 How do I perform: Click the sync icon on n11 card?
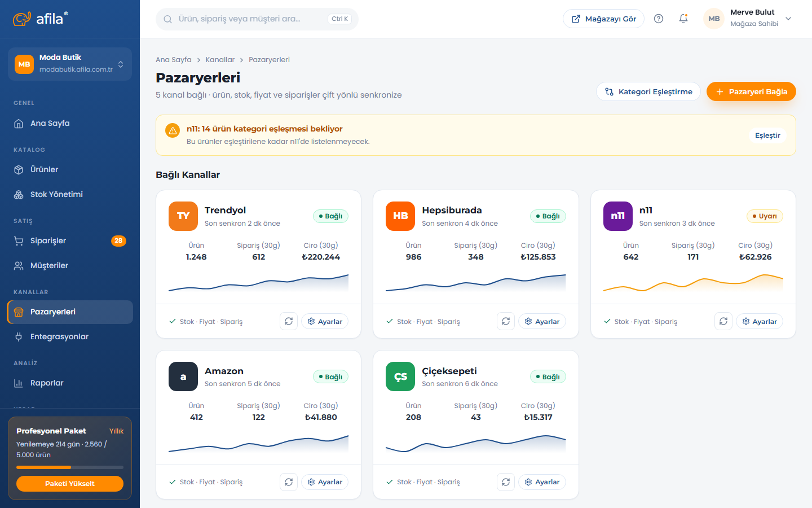[x=723, y=321]
